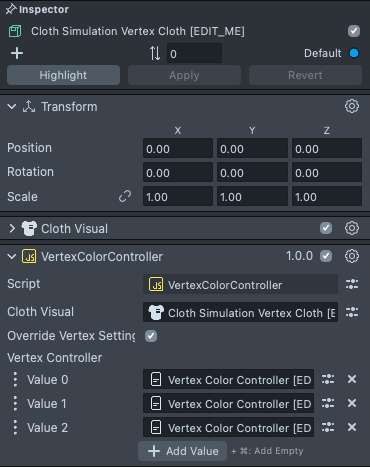Click the Add Value button
This screenshot has height=467, width=370.
(x=182, y=451)
